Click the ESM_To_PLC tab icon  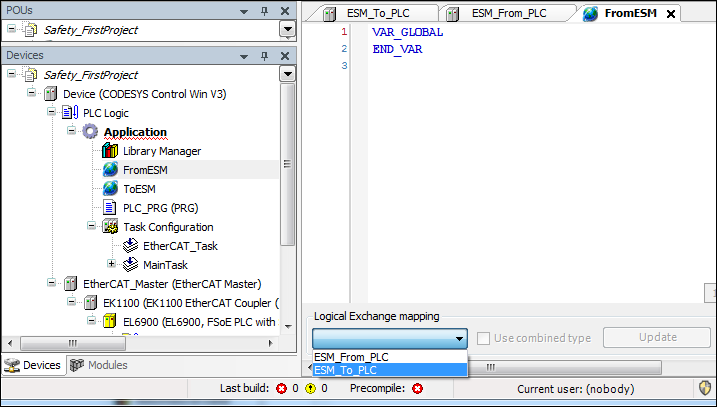(x=329, y=14)
